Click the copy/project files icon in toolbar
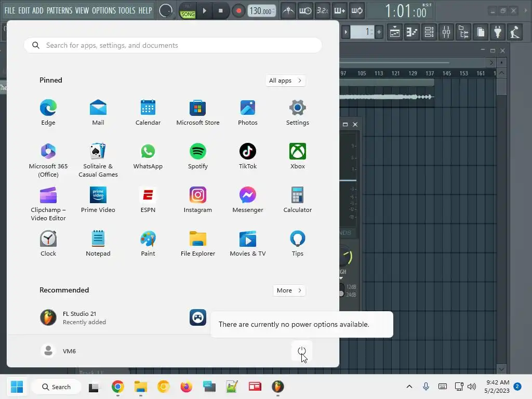Image resolution: width=532 pixels, height=399 pixels. pyautogui.click(x=481, y=32)
